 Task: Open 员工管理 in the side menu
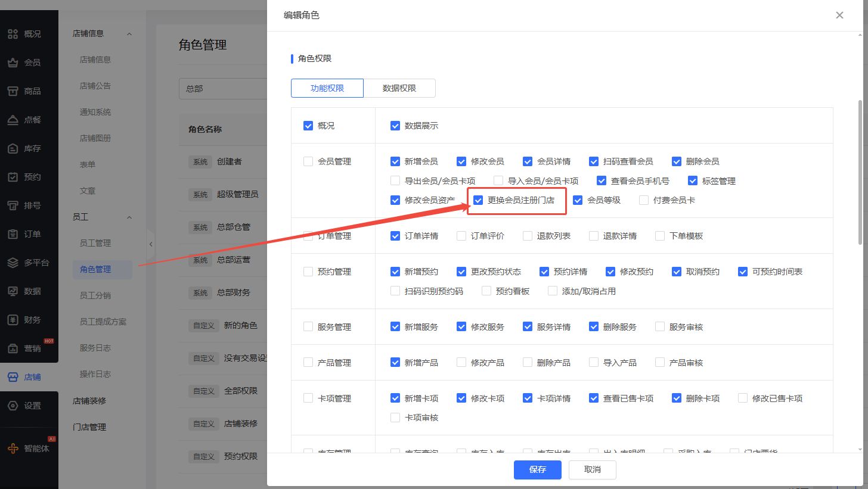(x=95, y=243)
